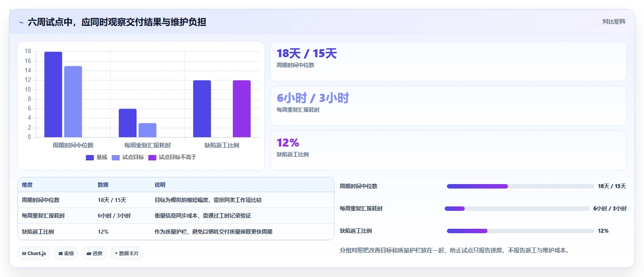Click the purple bar for 缺陷返工比例
The height and width of the screenshot is (277, 644).
pos(242,109)
